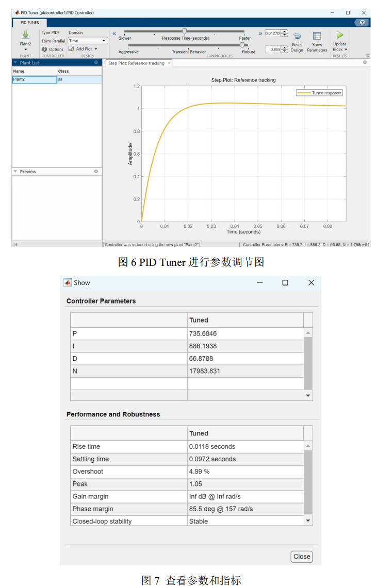378x588 pixels.
Task: Click the Update Block play icon
Action: pos(340,35)
